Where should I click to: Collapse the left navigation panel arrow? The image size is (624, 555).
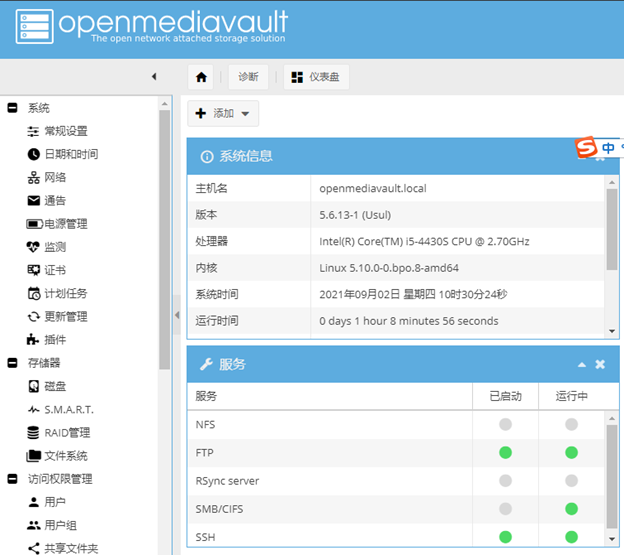coord(154,76)
